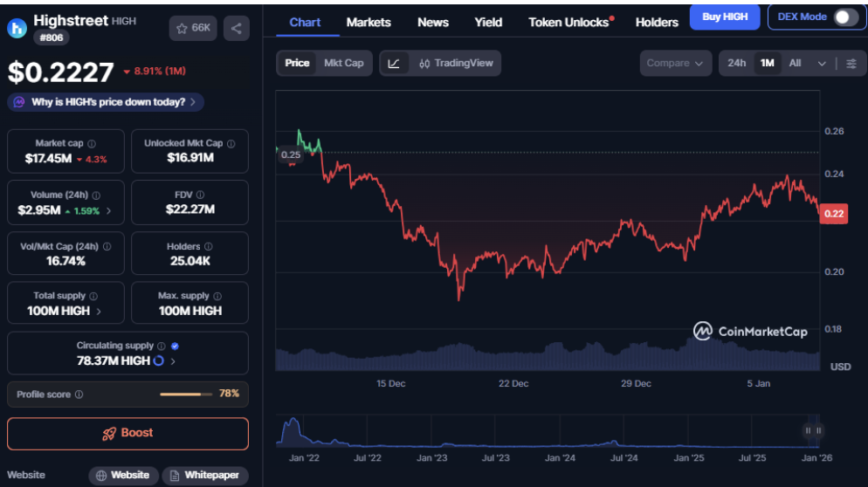Screen dimensions: 868x487
Task: Click the Buy HIGH button
Action: (x=724, y=17)
